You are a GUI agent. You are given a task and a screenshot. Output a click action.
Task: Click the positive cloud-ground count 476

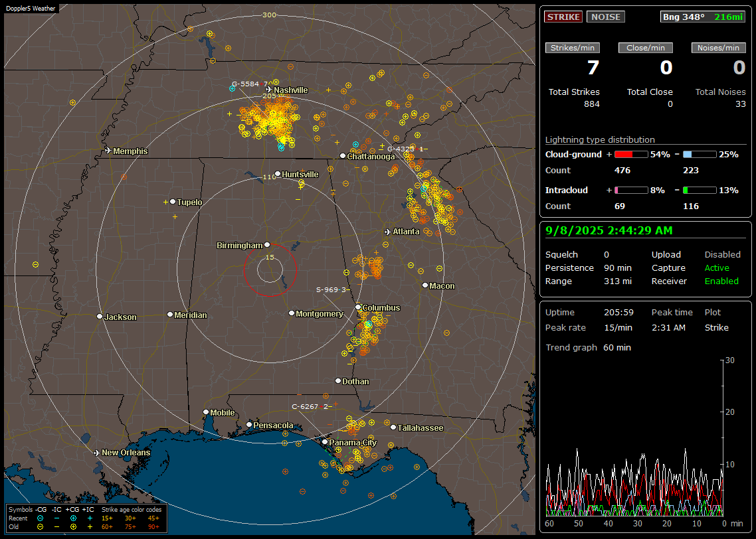click(x=622, y=171)
